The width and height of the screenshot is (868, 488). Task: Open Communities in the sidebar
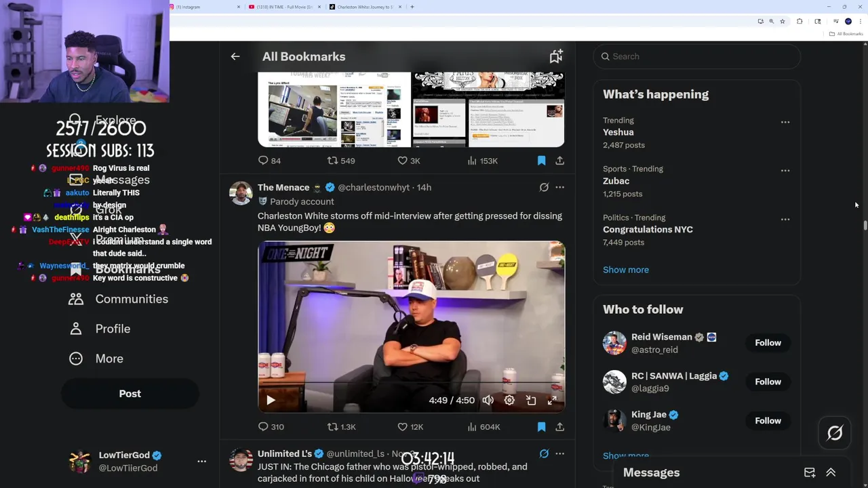118,299
